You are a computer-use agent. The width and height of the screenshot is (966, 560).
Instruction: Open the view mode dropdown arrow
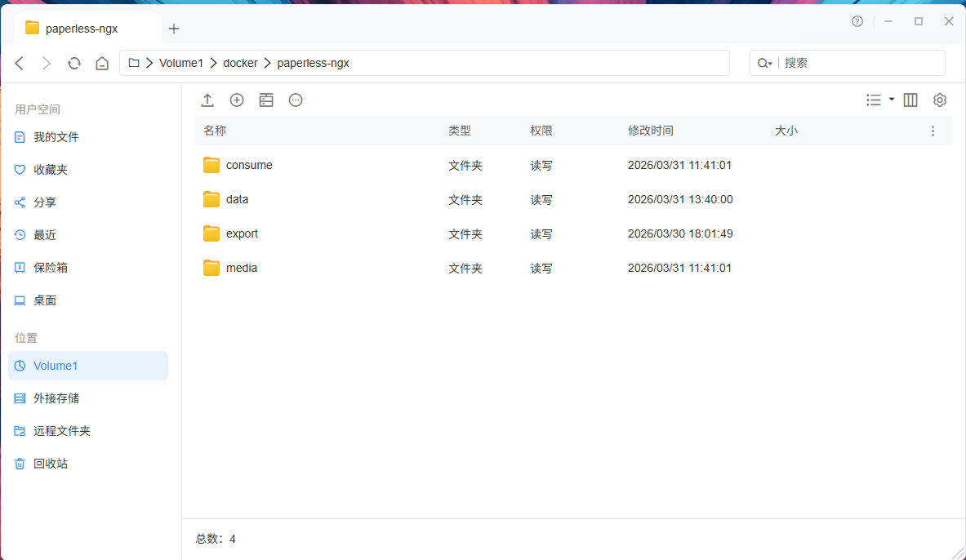(x=892, y=100)
